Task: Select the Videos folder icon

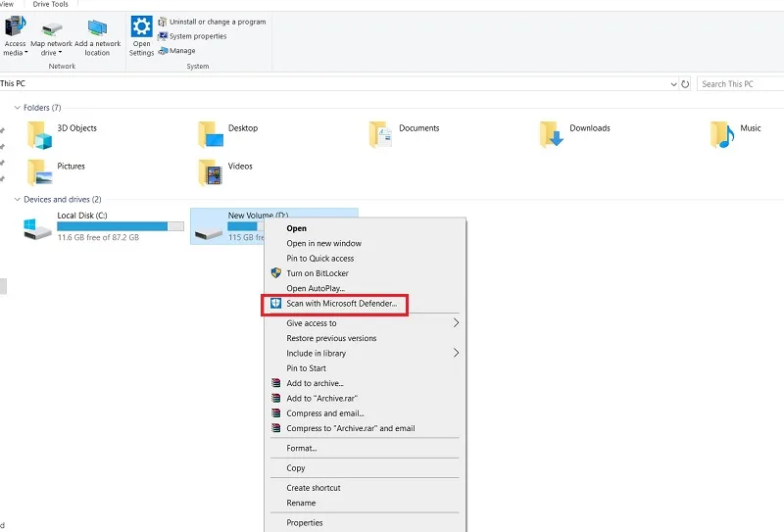Action: 211,173
